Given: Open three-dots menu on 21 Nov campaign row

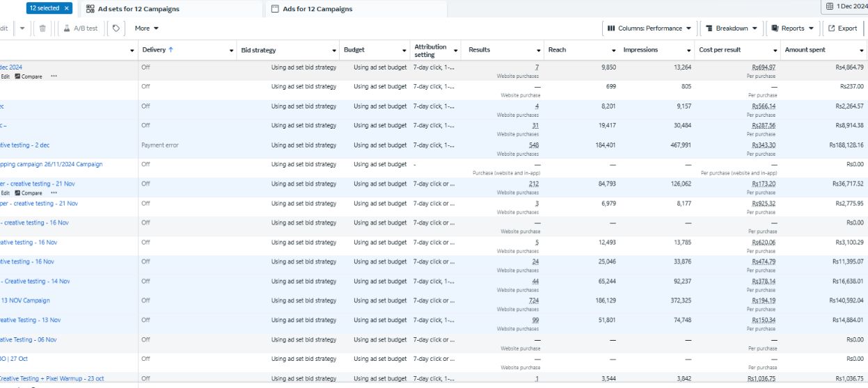Looking at the screenshot, I should point(54,193).
